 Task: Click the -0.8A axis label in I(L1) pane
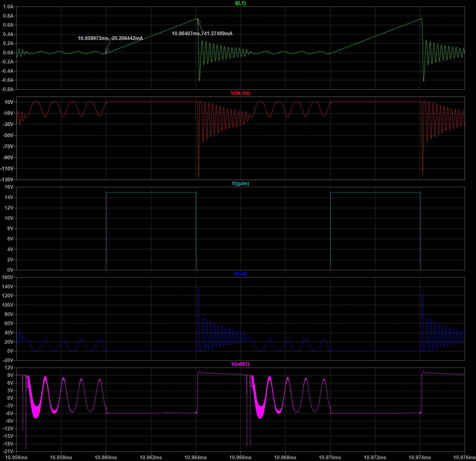(7, 89)
